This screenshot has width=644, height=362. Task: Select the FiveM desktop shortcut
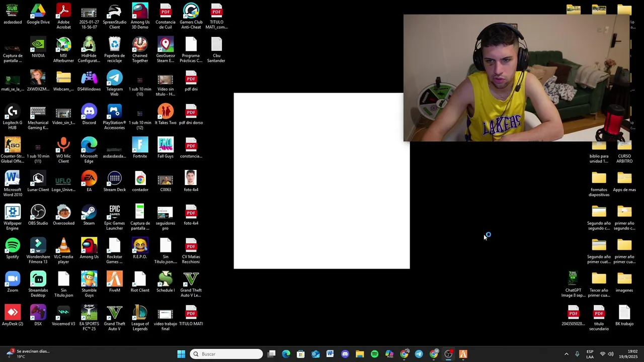[x=115, y=282]
